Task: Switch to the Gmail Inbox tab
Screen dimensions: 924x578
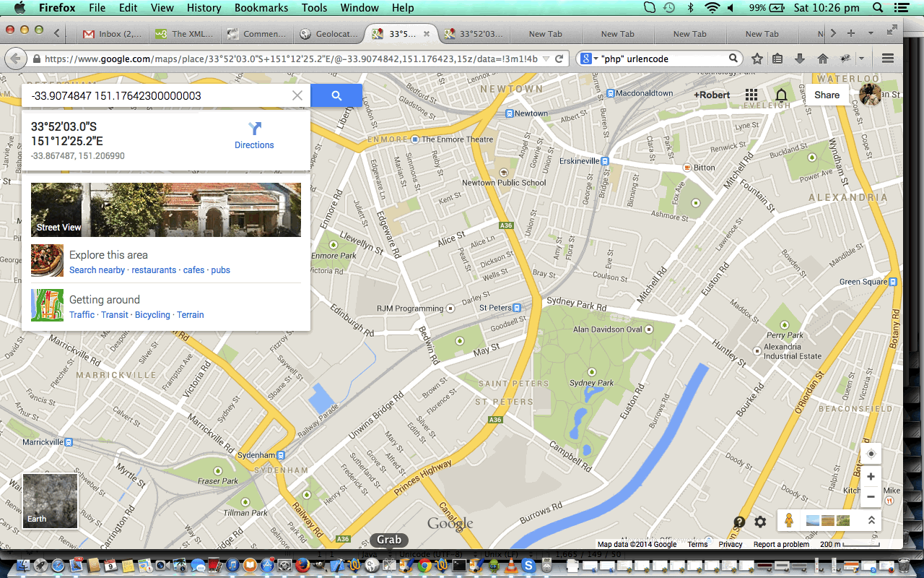Action: pyautogui.click(x=113, y=34)
